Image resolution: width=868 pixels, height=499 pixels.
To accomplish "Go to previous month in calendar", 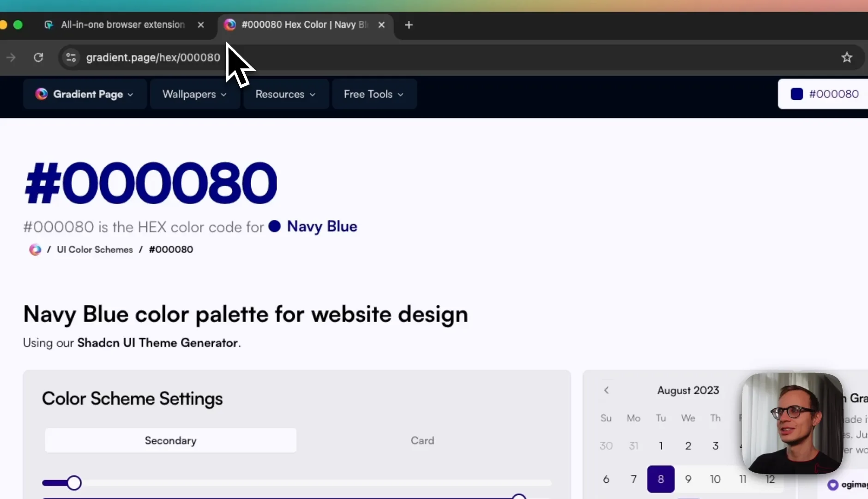I will point(606,390).
